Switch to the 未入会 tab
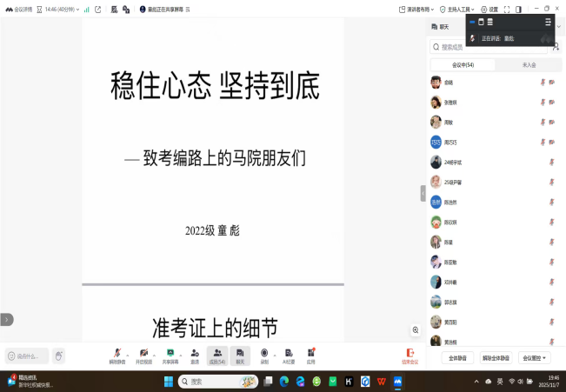 [x=529, y=64]
